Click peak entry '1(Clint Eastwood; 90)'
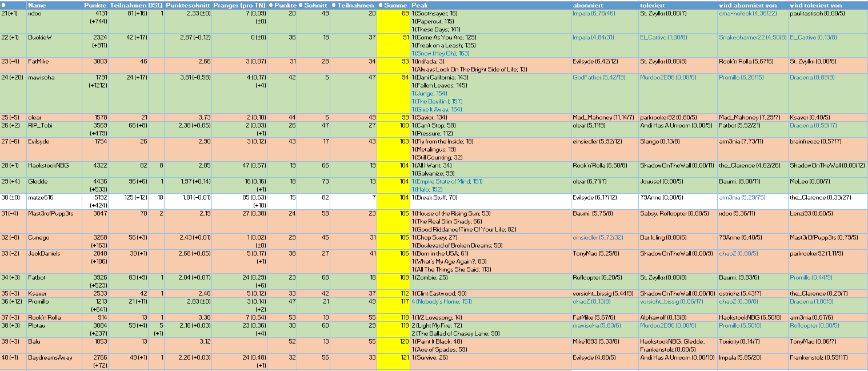 tap(439, 293)
